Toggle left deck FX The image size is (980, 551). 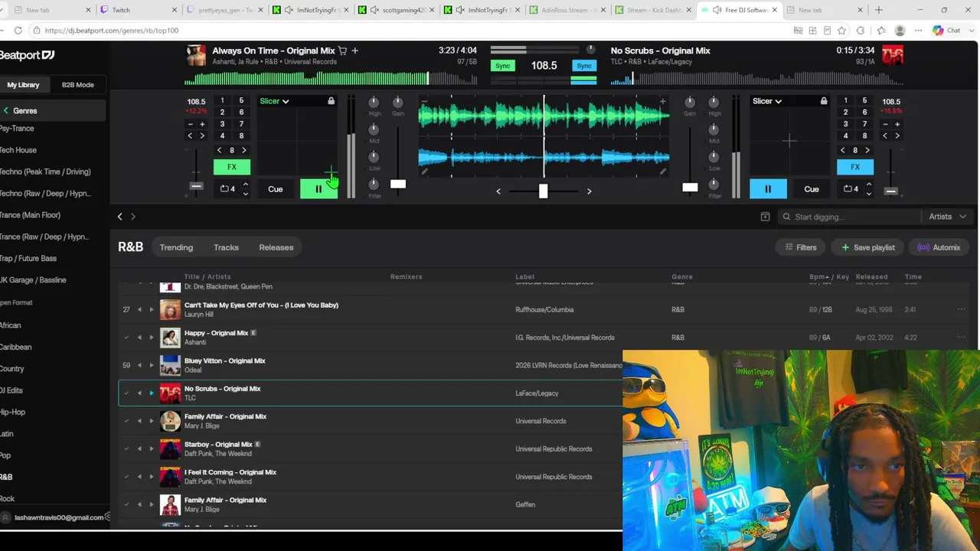point(232,167)
